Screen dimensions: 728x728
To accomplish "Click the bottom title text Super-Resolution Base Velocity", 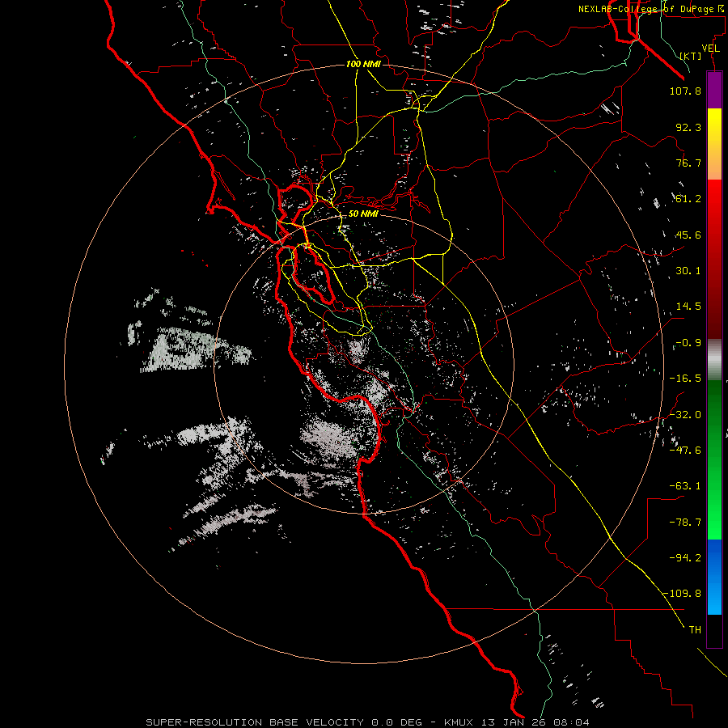I will click(255, 722).
